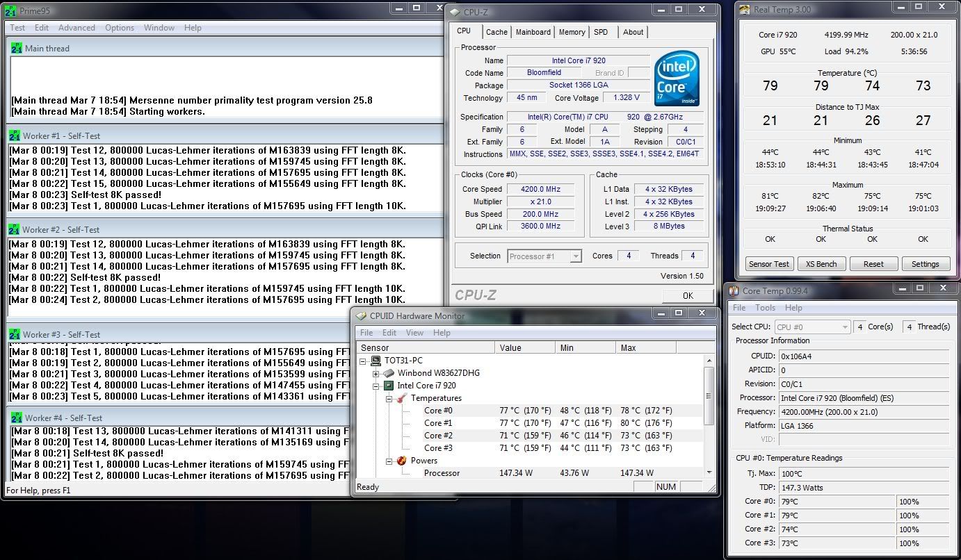
Task: Open Prime95 Window menu
Action: point(159,28)
